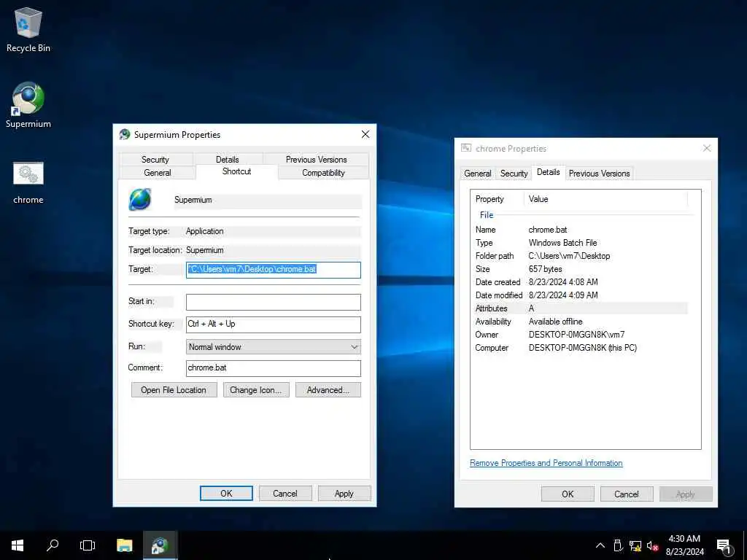Image resolution: width=747 pixels, height=560 pixels.
Task: Switch to Security tab in Supermium Properties
Action: pos(155,160)
